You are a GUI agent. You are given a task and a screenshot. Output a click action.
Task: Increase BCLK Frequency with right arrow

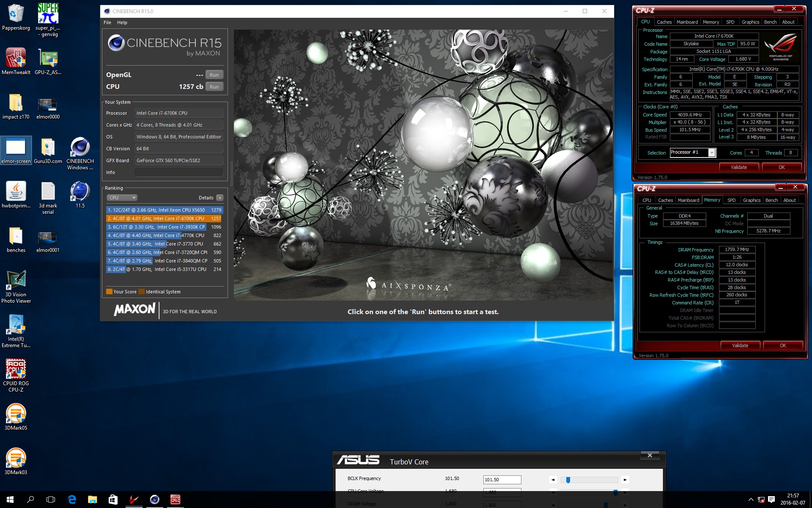(x=625, y=480)
